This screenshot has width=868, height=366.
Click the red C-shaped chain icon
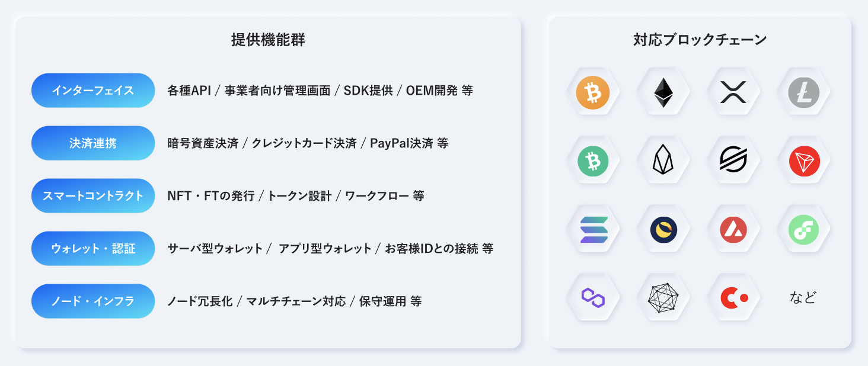(x=733, y=297)
